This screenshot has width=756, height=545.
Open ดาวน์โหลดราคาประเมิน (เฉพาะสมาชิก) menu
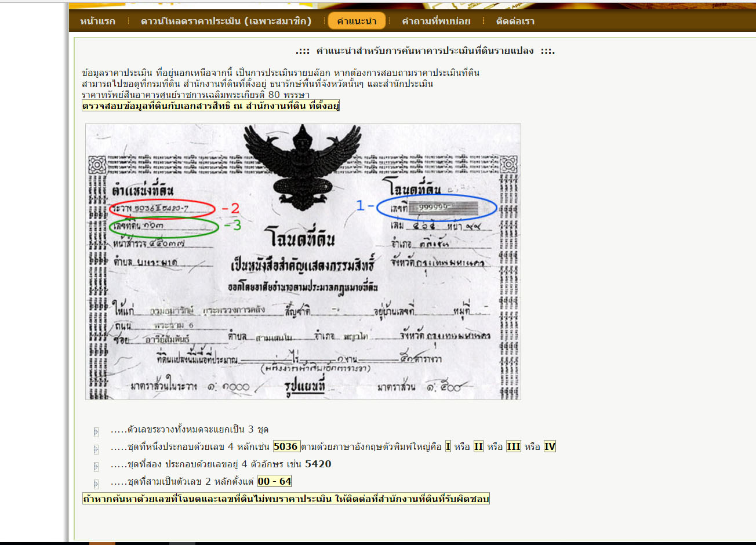226,21
